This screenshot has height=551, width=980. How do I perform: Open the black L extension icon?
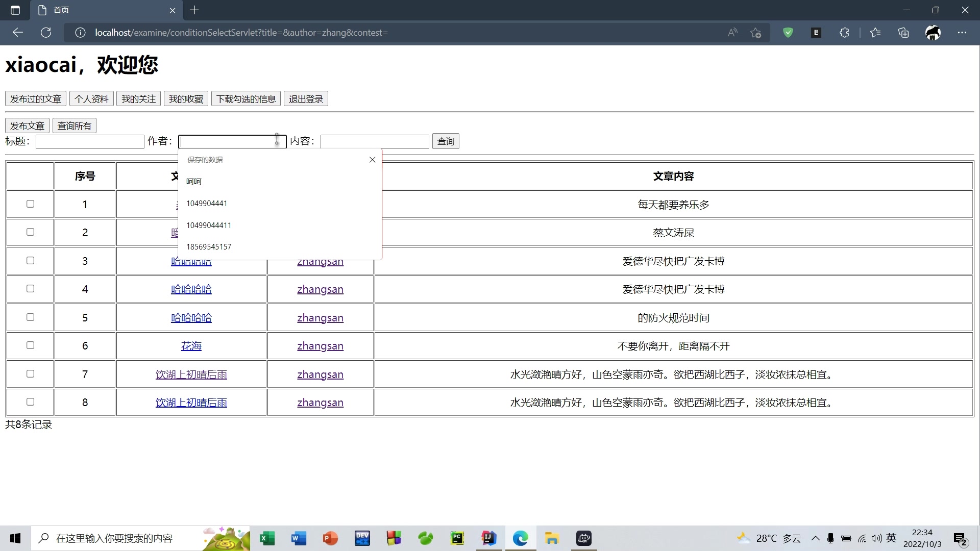pyautogui.click(x=816, y=33)
